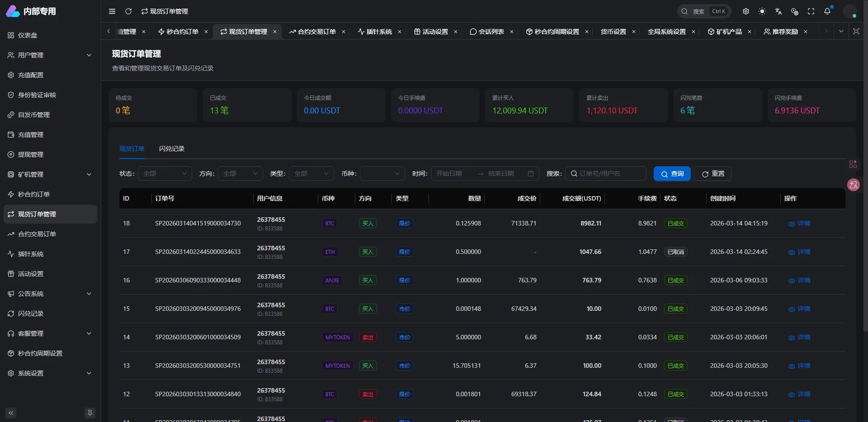Click the user avatar in header
The width and height of the screenshot is (868, 422).
click(850, 11)
